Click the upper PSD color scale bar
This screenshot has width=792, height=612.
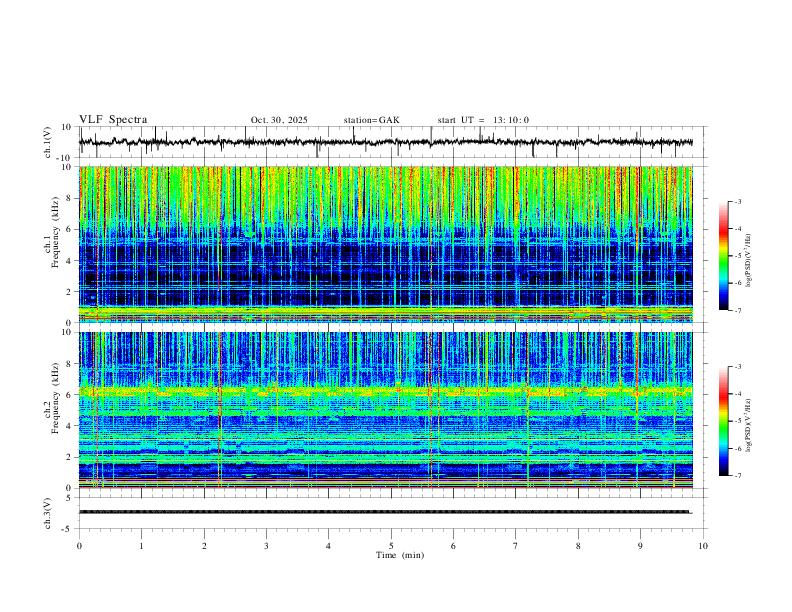(x=724, y=255)
